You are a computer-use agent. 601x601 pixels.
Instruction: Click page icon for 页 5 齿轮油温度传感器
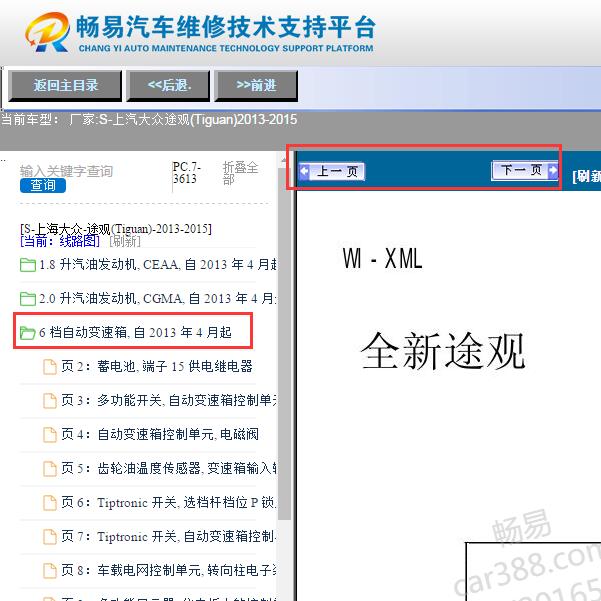pyautogui.click(x=50, y=469)
